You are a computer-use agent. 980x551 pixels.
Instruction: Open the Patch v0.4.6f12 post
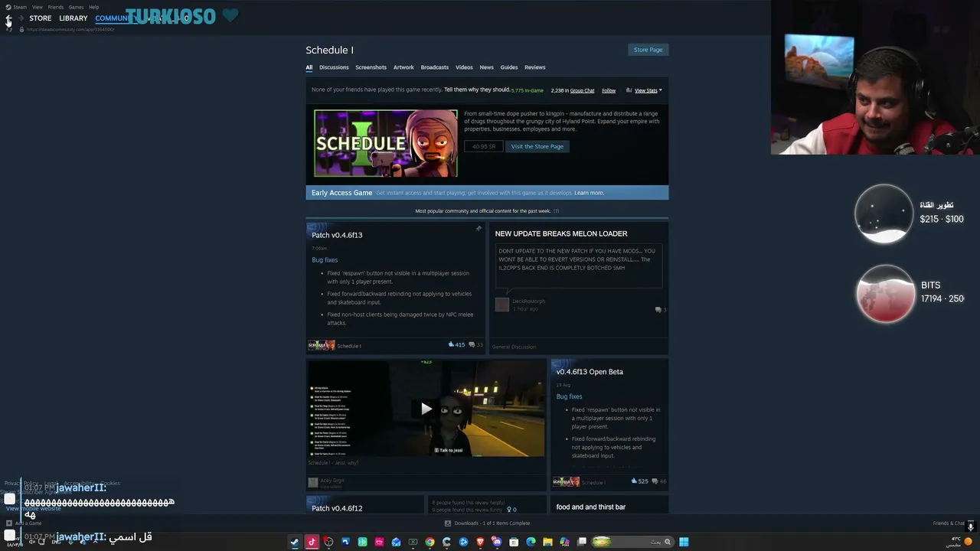tap(337, 508)
